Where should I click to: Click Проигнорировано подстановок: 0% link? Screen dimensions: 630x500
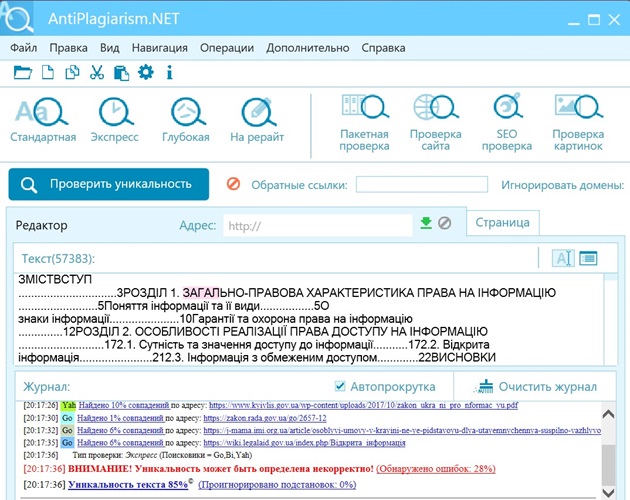click(277, 484)
